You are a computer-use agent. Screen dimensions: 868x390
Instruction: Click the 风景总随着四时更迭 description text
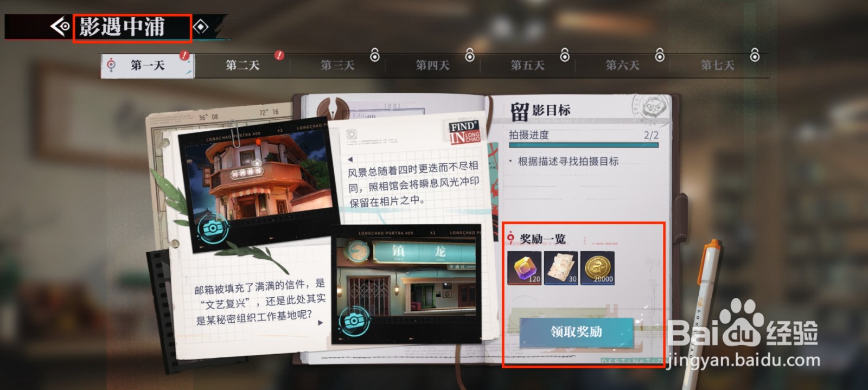coord(413,185)
